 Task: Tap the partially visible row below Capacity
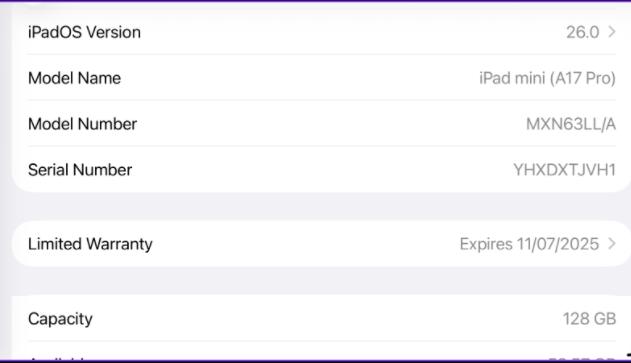[x=321, y=351]
